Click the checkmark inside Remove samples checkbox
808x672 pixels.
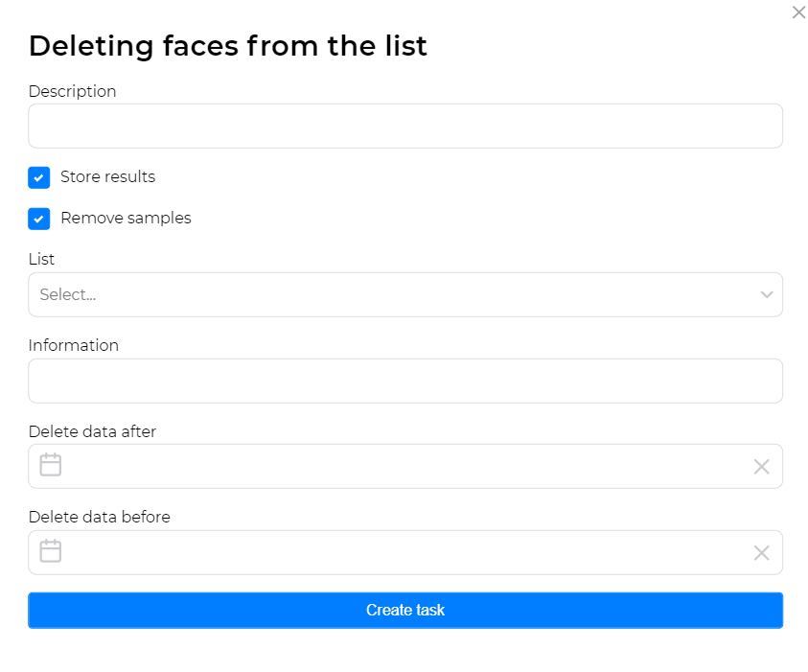click(39, 219)
